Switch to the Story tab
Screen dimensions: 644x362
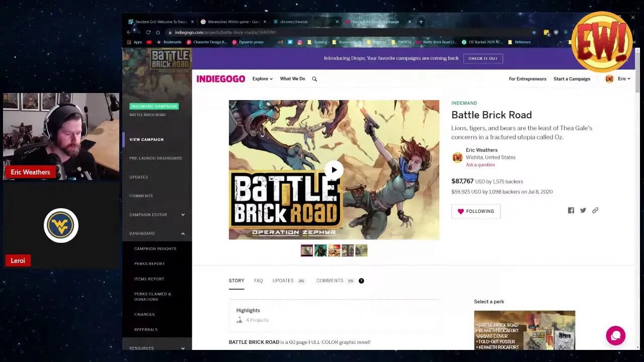[236, 281]
